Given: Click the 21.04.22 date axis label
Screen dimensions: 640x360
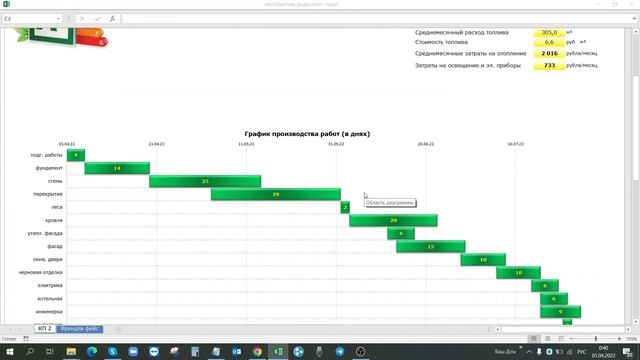Looking at the screenshot, I should pos(156,144).
